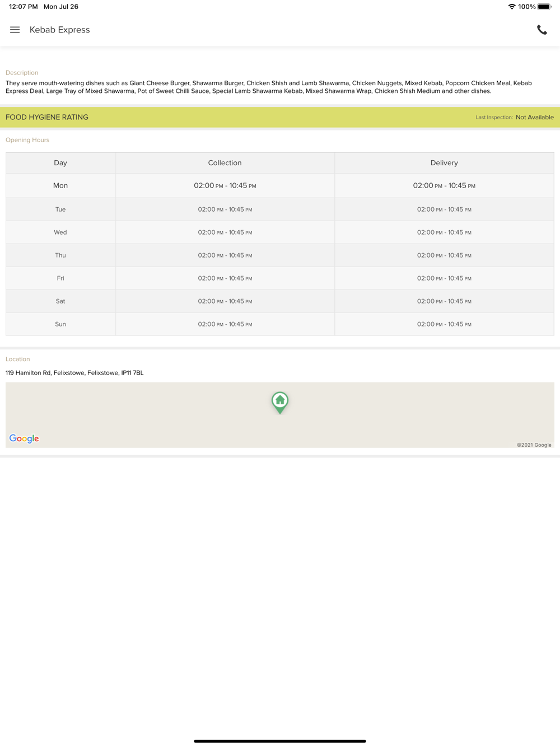This screenshot has width=560, height=747.
Task: Click Friday's collection hours
Action: (x=225, y=278)
